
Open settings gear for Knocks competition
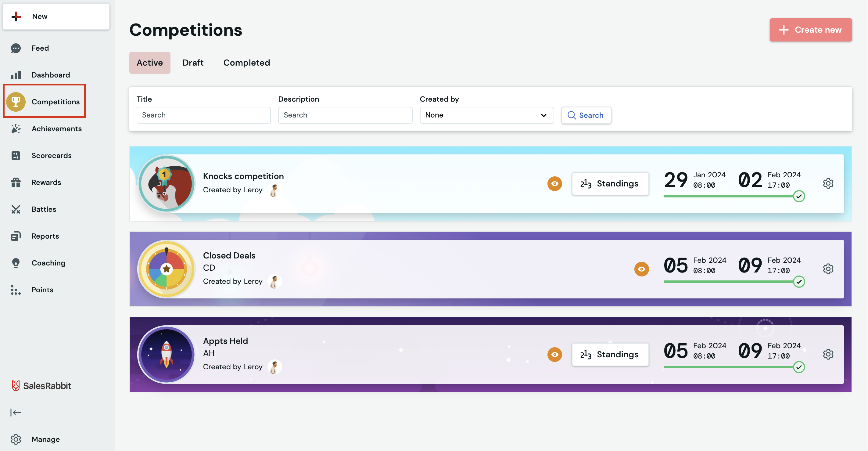tap(828, 183)
